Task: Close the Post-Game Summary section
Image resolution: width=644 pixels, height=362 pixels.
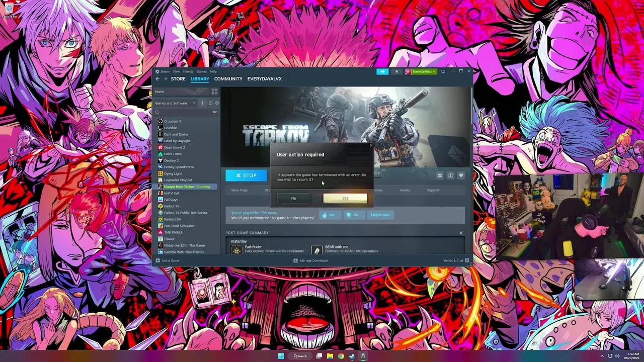Action: pyautogui.click(x=461, y=233)
